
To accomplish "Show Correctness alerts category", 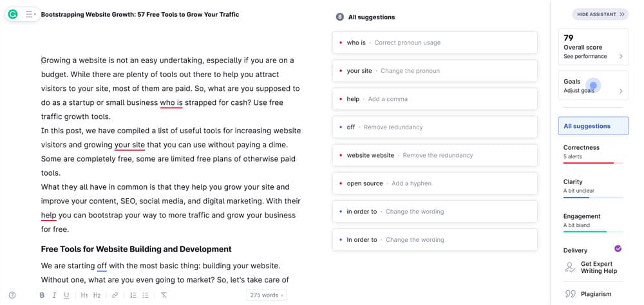I will click(x=593, y=151).
